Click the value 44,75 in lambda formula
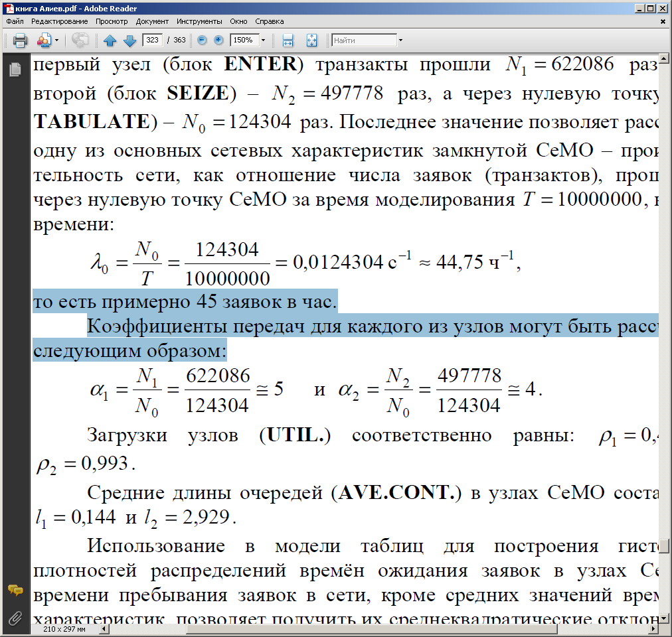 coord(460,261)
